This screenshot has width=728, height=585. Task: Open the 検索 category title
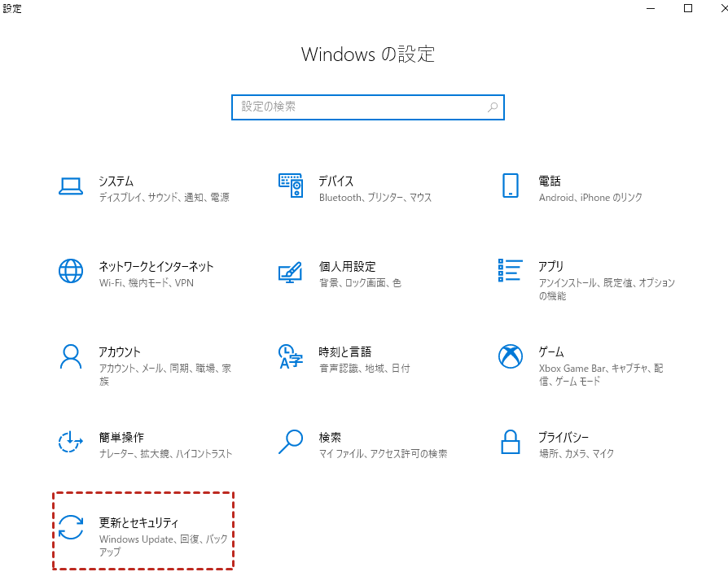click(330, 437)
